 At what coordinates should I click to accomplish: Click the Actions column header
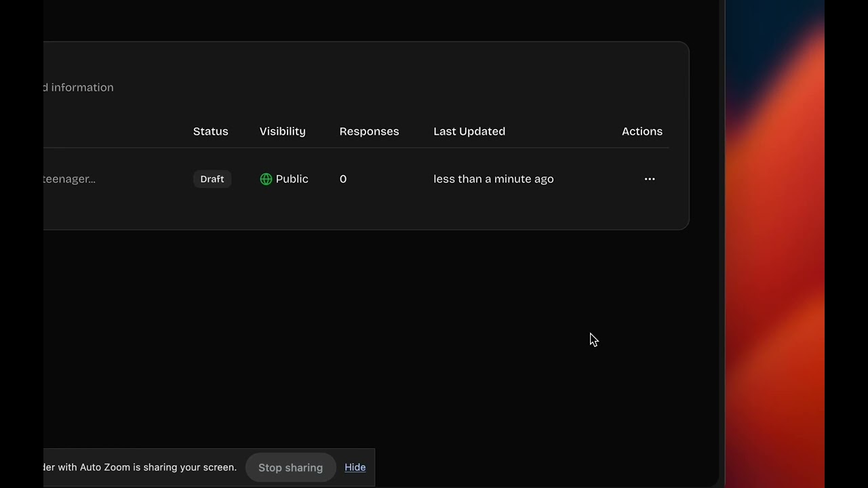click(642, 131)
